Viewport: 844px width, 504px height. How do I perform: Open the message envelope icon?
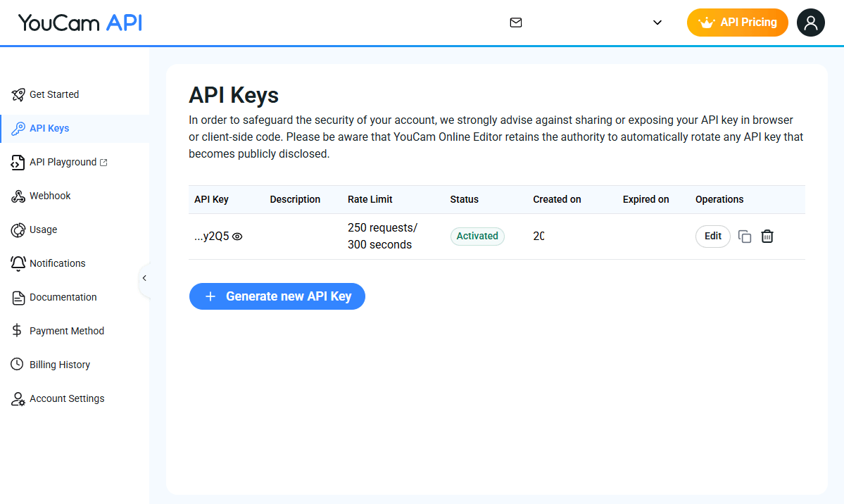pyautogui.click(x=516, y=23)
